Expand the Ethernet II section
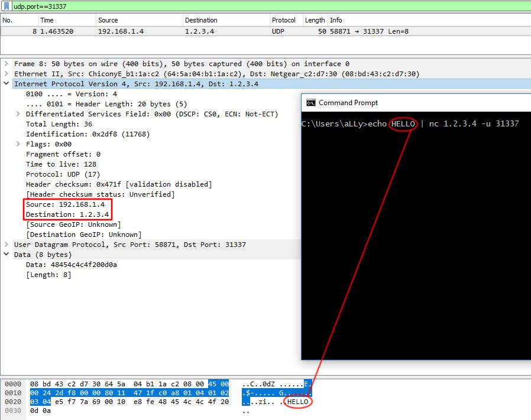 (6, 73)
